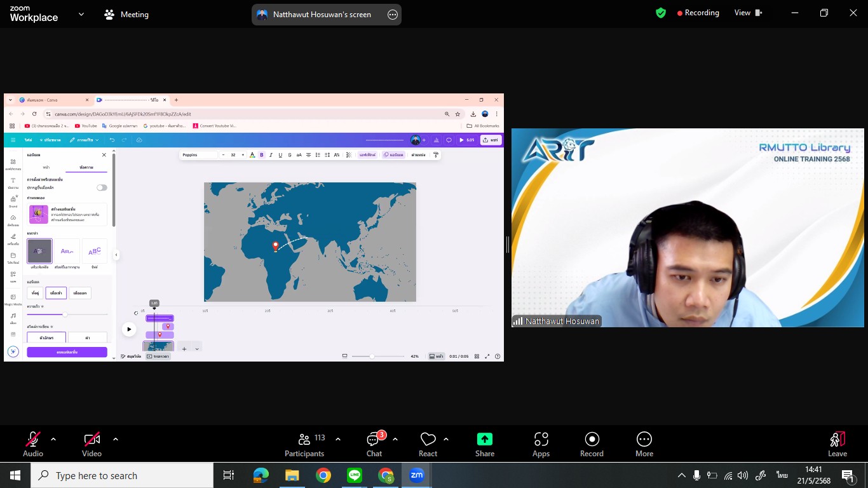Reload the page in Chrome
Viewport: 868px width, 488px height.
coord(34,114)
